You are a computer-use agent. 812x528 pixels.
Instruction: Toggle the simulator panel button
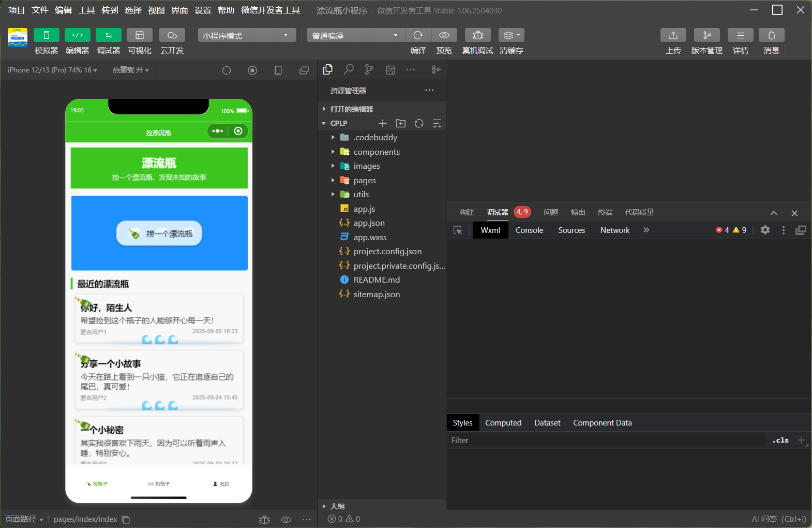pyautogui.click(x=46, y=35)
